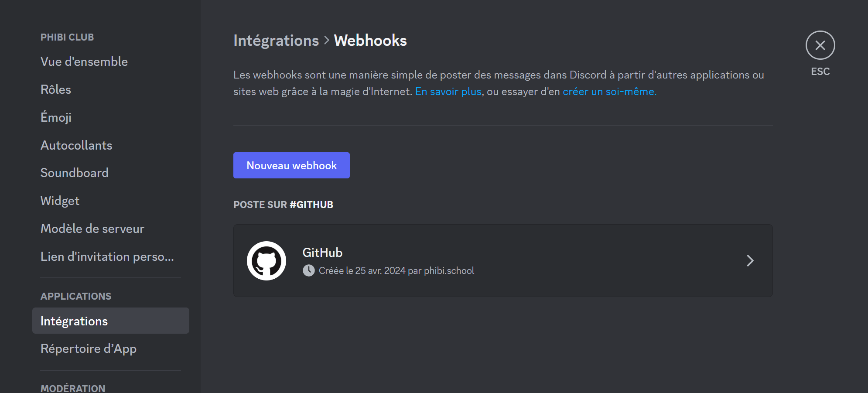Switch to Vue d'ensemble
Viewport: 868px width, 393px height.
point(84,61)
